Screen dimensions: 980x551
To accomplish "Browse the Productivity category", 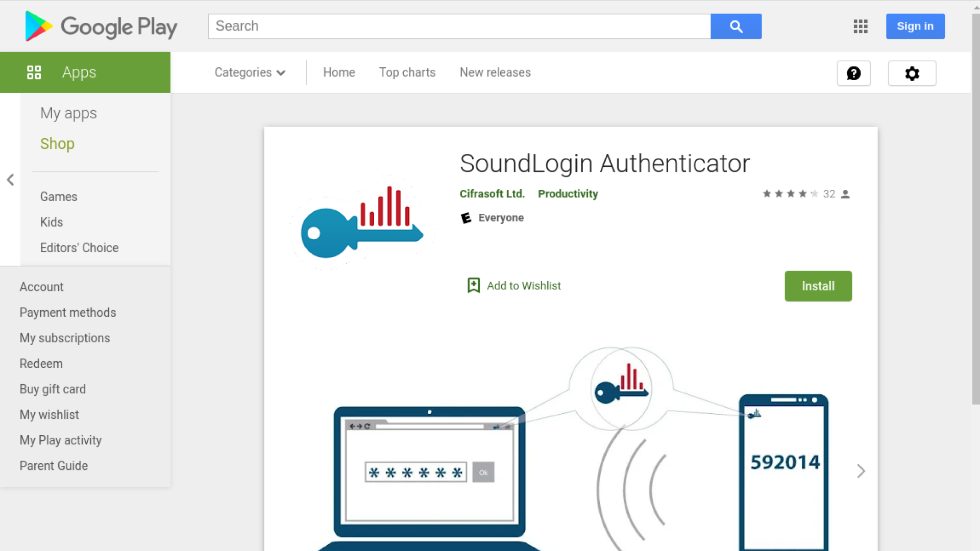I will [568, 194].
